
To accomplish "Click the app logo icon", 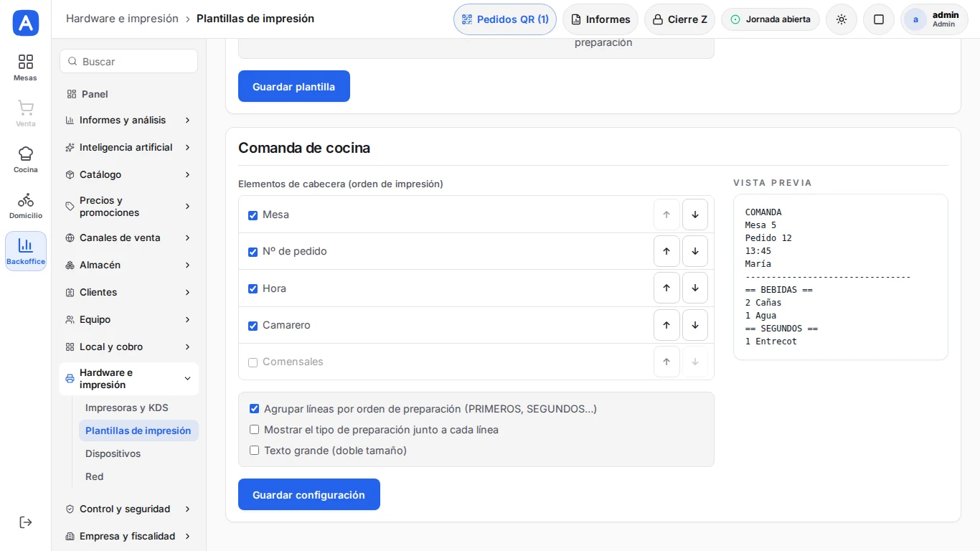I will click(26, 23).
